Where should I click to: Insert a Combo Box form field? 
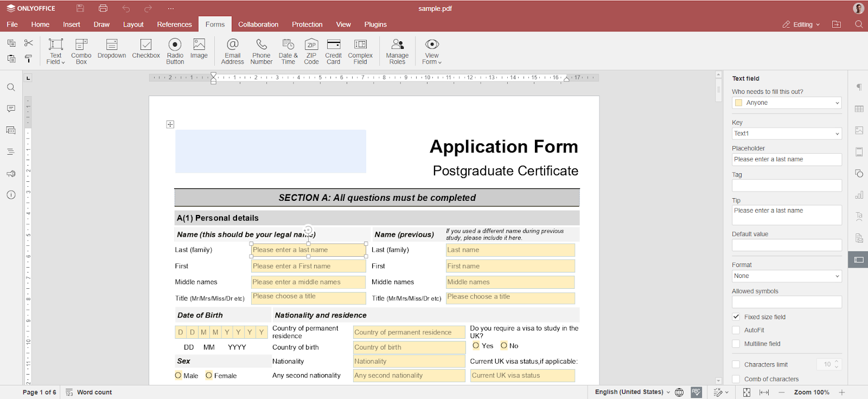click(81, 51)
